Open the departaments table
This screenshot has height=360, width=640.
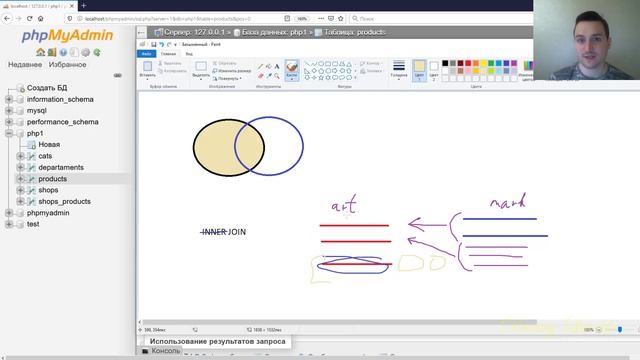pyautogui.click(x=61, y=167)
